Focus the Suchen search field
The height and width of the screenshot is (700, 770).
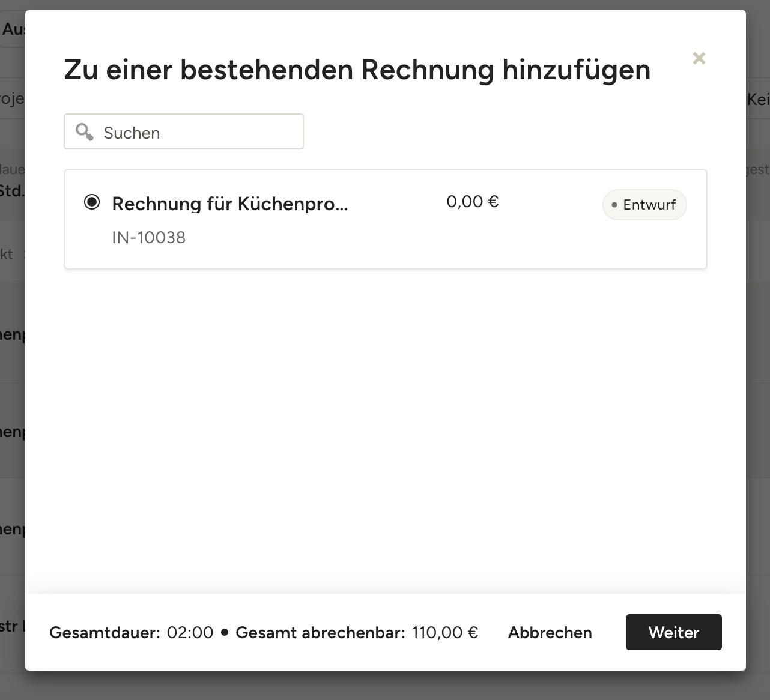coord(184,131)
